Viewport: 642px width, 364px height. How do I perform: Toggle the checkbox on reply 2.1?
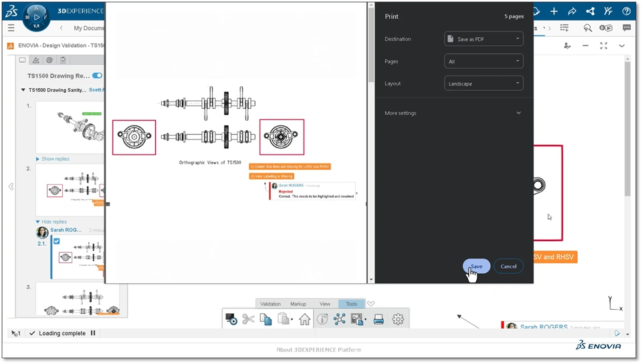56,241
